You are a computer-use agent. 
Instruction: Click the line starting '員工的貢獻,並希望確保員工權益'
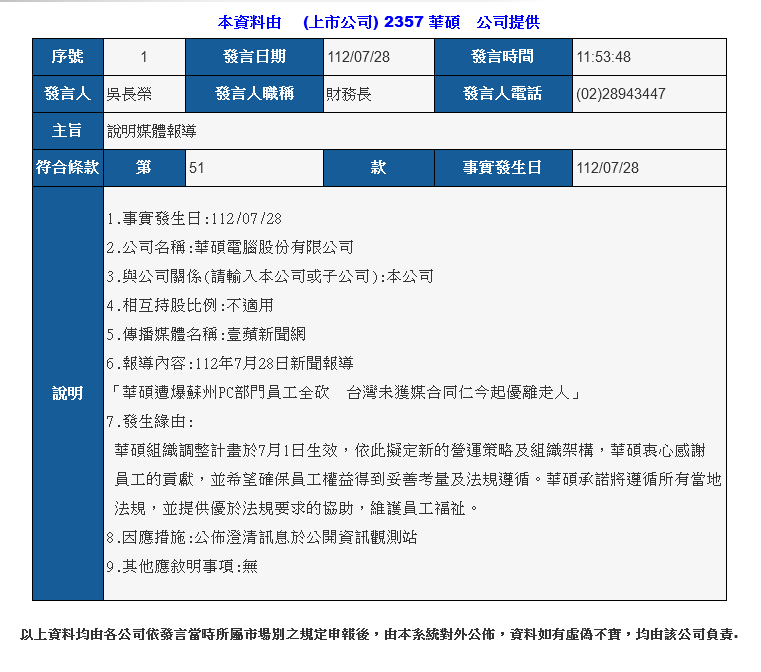[418, 479]
